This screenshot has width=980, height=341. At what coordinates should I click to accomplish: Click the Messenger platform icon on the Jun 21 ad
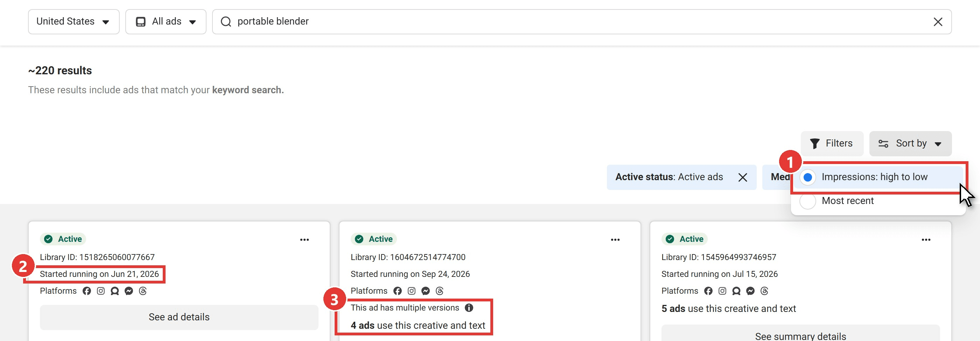point(129,291)
